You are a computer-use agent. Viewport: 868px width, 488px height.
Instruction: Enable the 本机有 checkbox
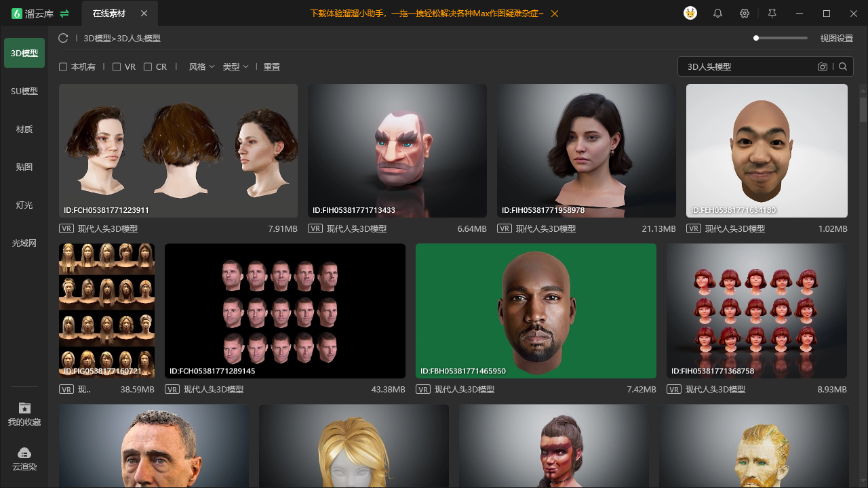(63, 66)
